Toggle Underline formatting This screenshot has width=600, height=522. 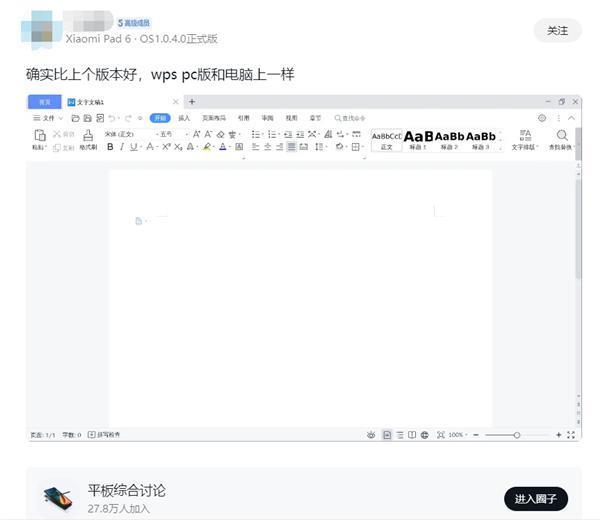point(133,147)
